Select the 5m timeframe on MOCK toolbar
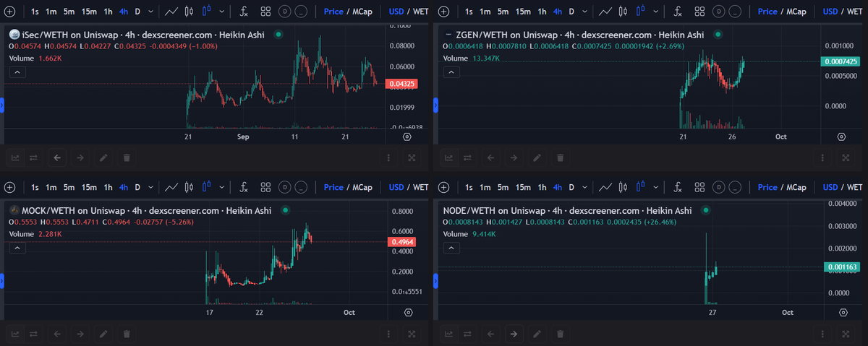This screenshot has height=346, width=868. point(69,187)
